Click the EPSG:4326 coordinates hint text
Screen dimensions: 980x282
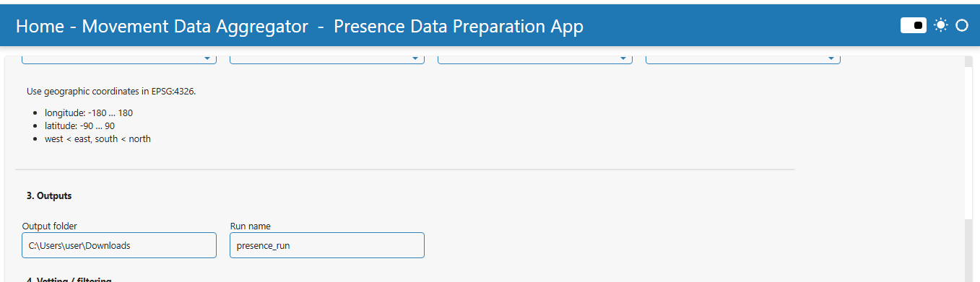tap(111, 92)
